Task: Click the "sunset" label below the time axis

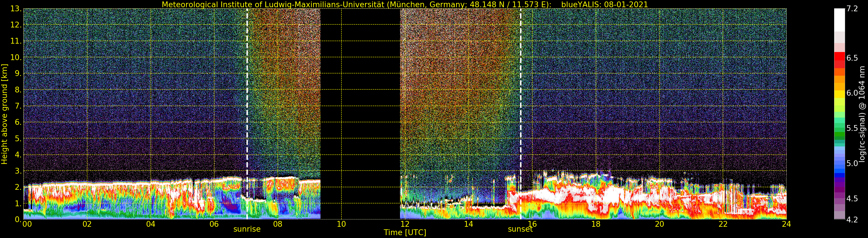Action: coord(520,229)
